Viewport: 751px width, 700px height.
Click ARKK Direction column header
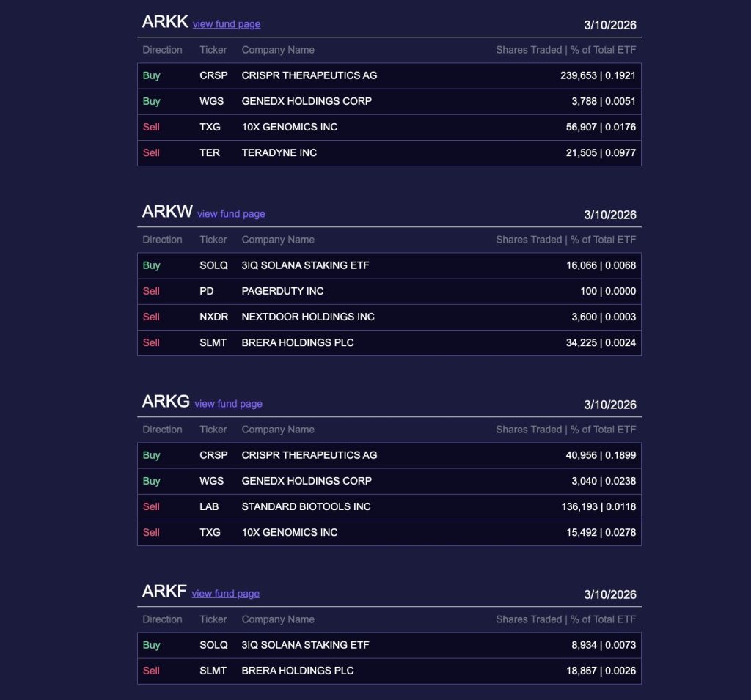tap(162, 50)
